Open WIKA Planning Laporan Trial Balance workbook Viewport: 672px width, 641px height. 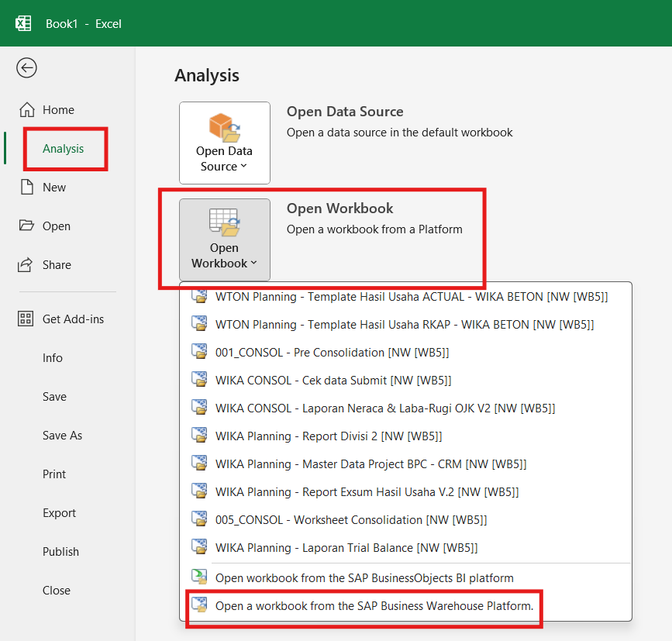point(346,548)
